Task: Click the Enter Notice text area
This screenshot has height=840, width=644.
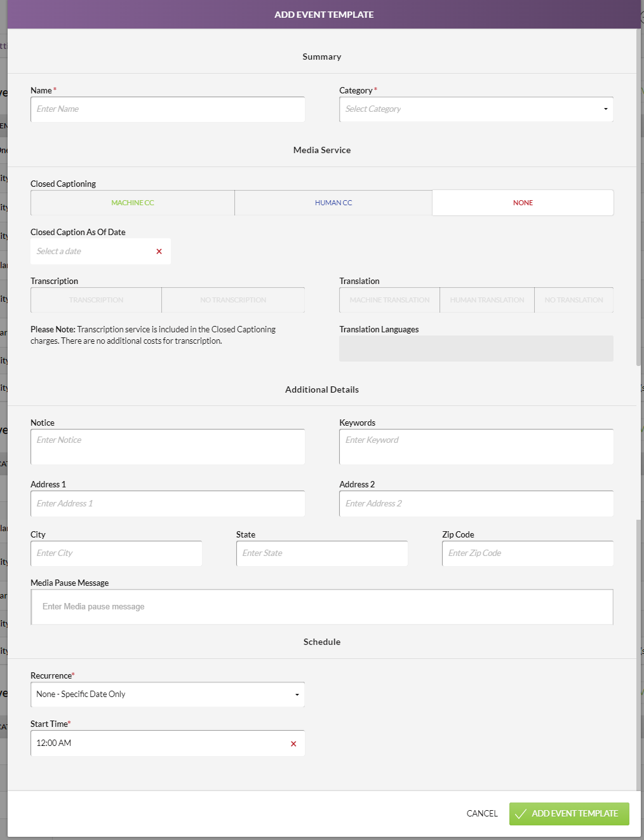Action: pos(168,447)
